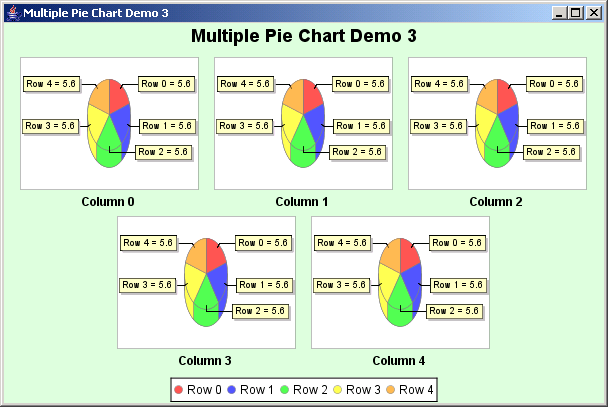Minimize the Multiple Pie Chart Demo window
This screenshot has height=407, width=608.
tap(560, 13)
